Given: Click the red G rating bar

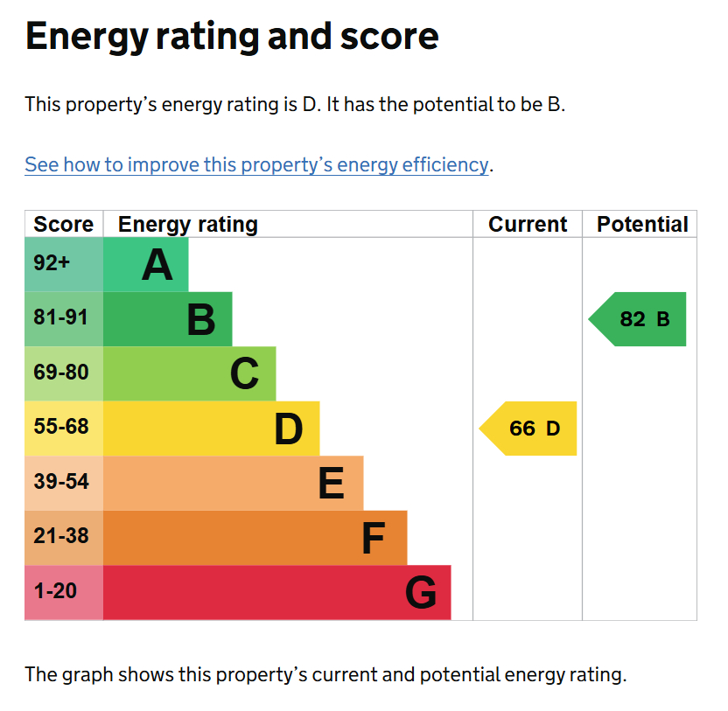Looking at the screenshot, I should (276, 592).
